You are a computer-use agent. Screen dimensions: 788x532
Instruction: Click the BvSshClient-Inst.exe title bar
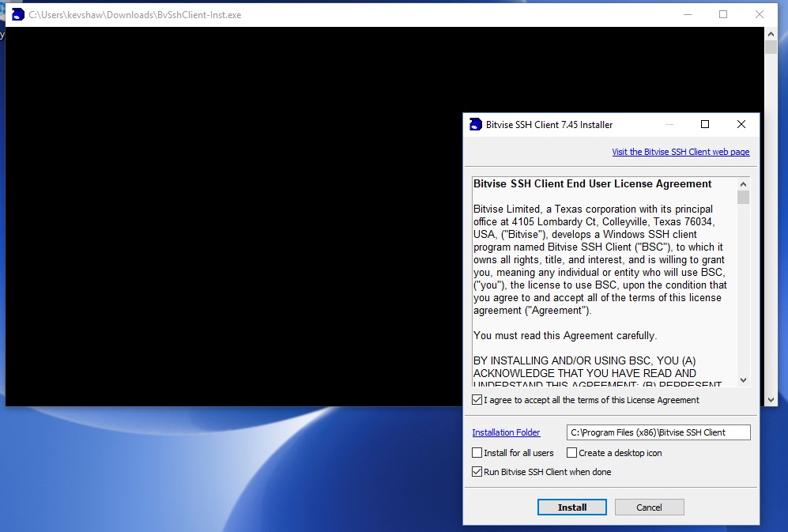(x=316, y=14)
